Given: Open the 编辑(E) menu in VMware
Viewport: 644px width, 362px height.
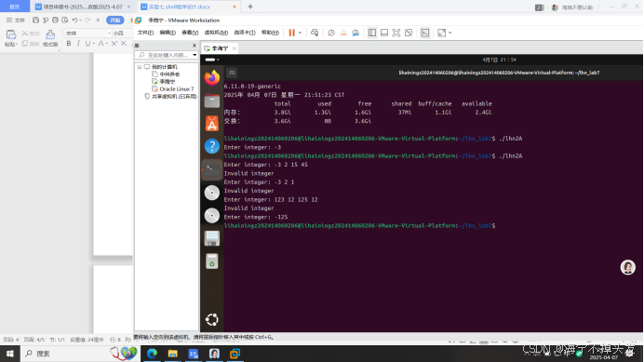Looking at the screenshot, I should tap(168, 33).
